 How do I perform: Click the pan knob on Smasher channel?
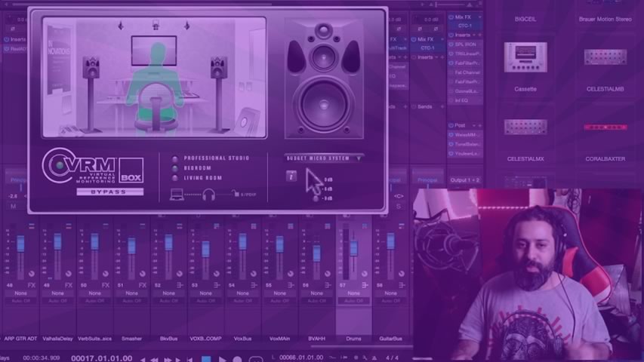click(143, 273)
